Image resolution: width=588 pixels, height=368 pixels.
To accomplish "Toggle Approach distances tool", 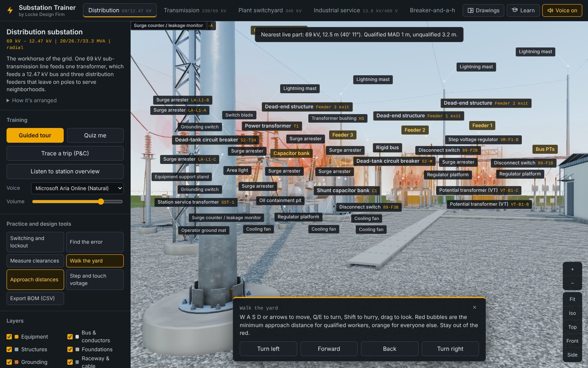I will pos(35,280).
